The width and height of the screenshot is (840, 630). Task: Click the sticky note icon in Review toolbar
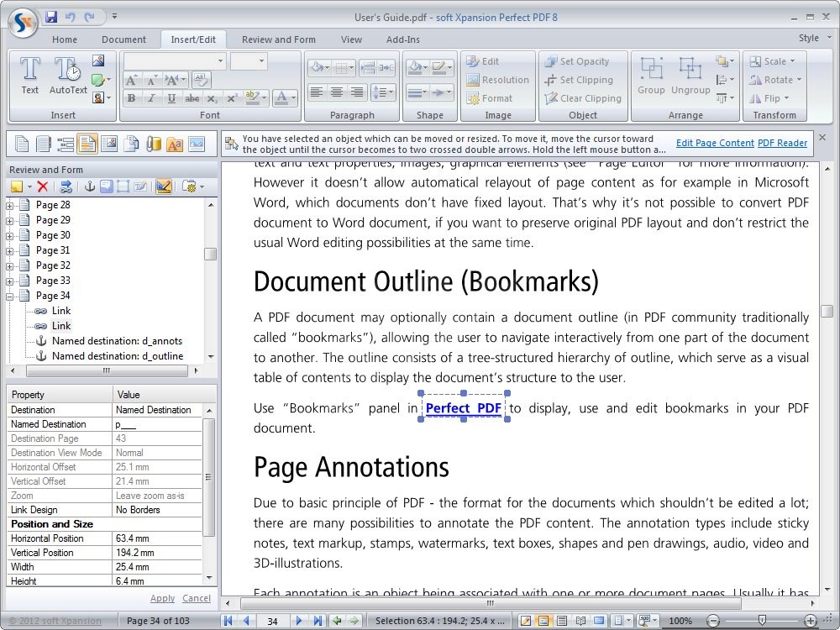[17, 186]
